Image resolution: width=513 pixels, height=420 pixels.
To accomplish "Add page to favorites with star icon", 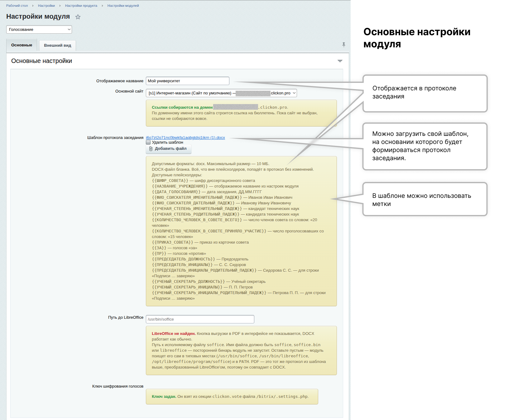I will click(x=78, y=17).
